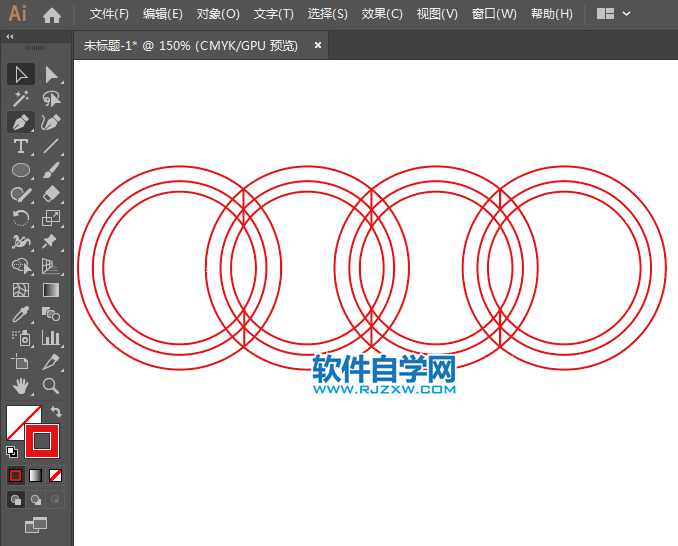This screenshot has width=678, height=546.
Task: Activate the Artboard tool
Action: pyautogui.click(x=21, y=362)
